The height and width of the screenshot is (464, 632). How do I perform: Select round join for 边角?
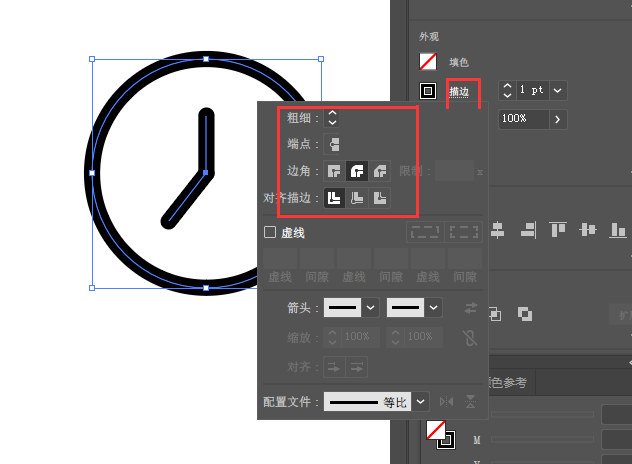tap(357, 171)
